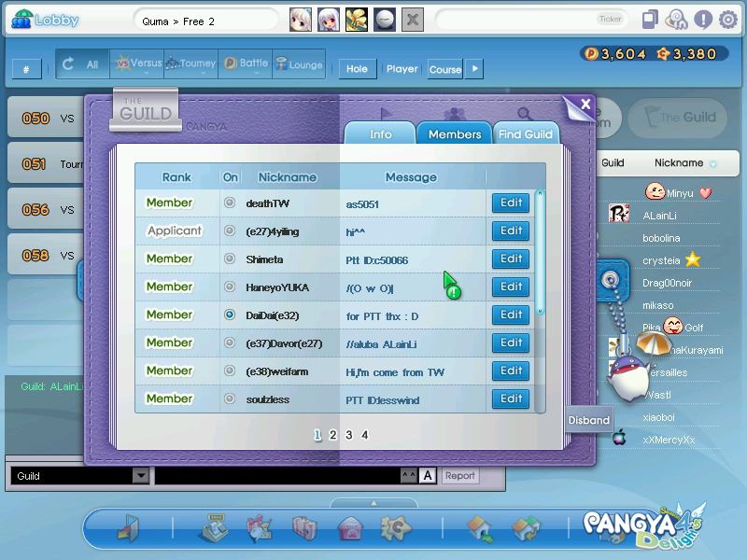
Task: Select player xXMercyXx in lobby list
Action: 669,440
